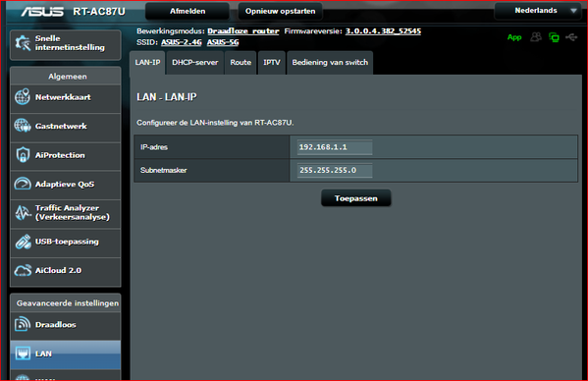Click the Gastnetwerk globe icon

[x=23, y=126]
